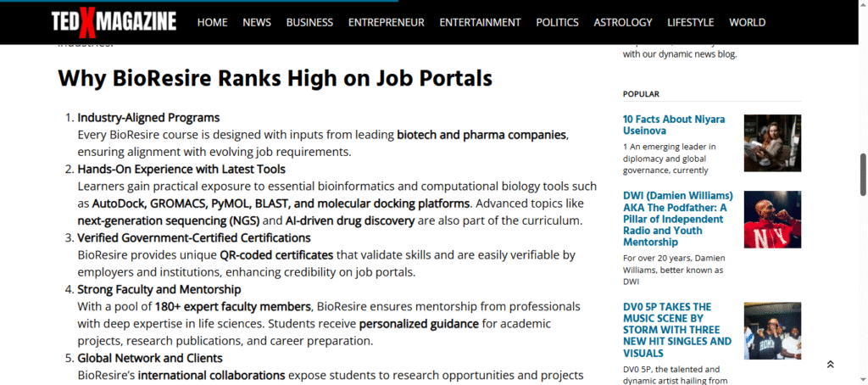Open the 10 Facts About Niyara Useinova article
The height and width of the screenshot is (385, 868).
click(668, 125)
